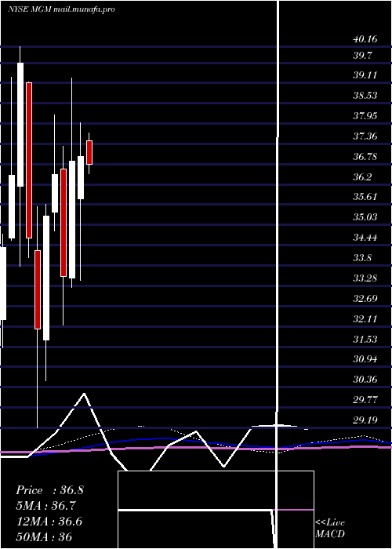Click the 30.36 price axis label
This screenshot has height=549, width=392.
point(365,379)
